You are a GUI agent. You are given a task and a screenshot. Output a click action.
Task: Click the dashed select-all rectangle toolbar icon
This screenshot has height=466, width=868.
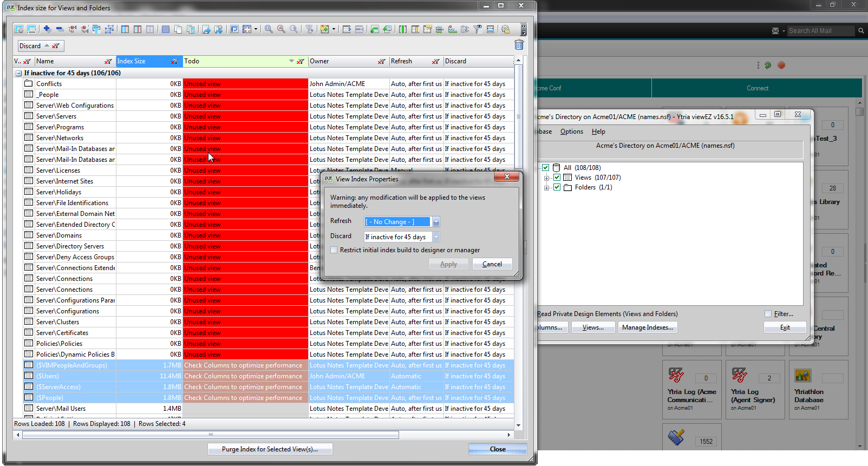tap(166, 29)
